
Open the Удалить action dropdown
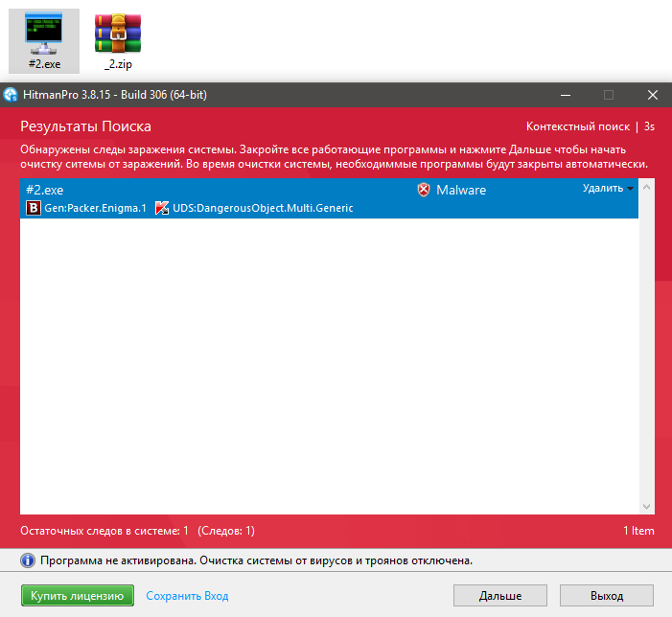click(608, 189)
